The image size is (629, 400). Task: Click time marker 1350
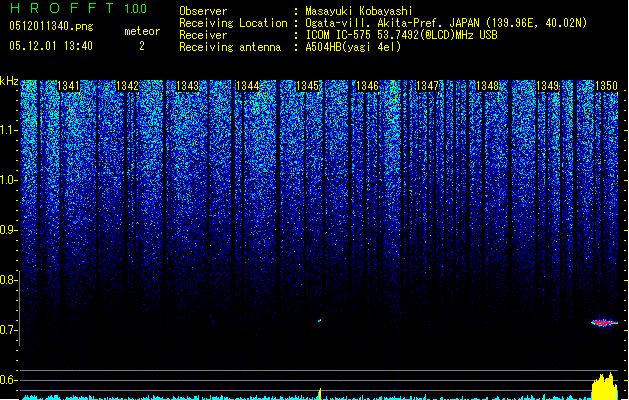pos(606,86)
